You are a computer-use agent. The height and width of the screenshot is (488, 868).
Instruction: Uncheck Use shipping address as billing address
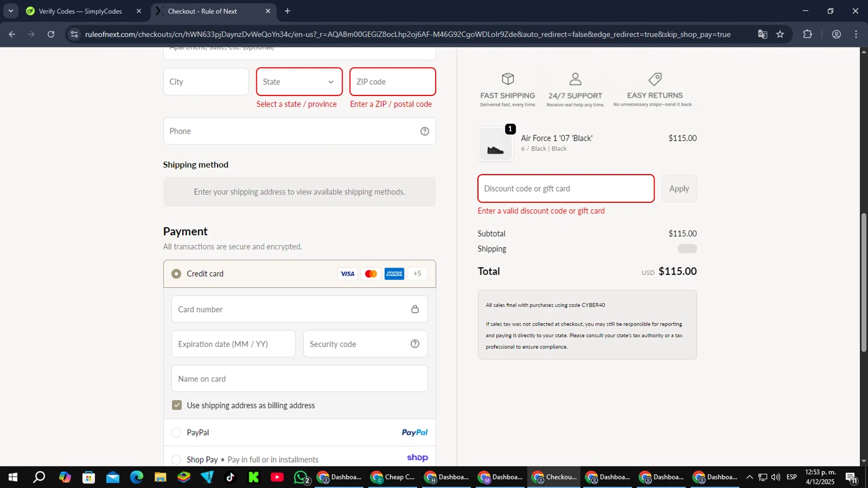tap(177, 405)
